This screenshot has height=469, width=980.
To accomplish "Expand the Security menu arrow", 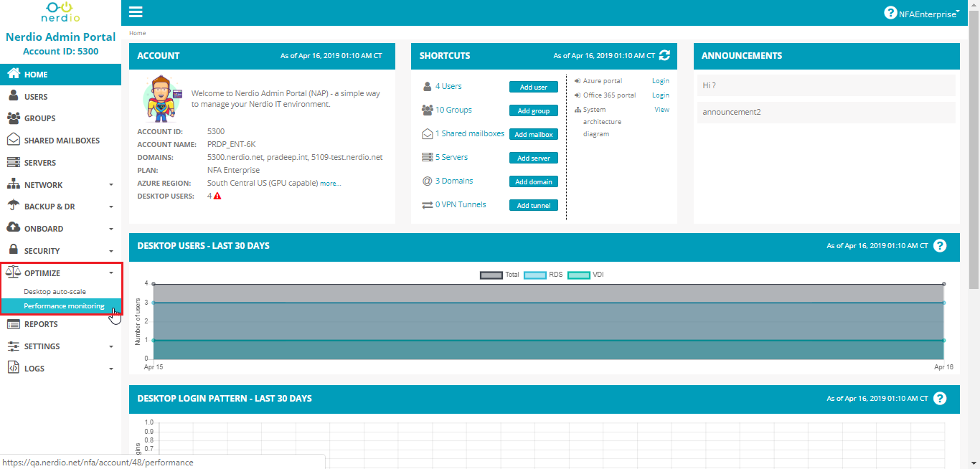I will point(111,251).
